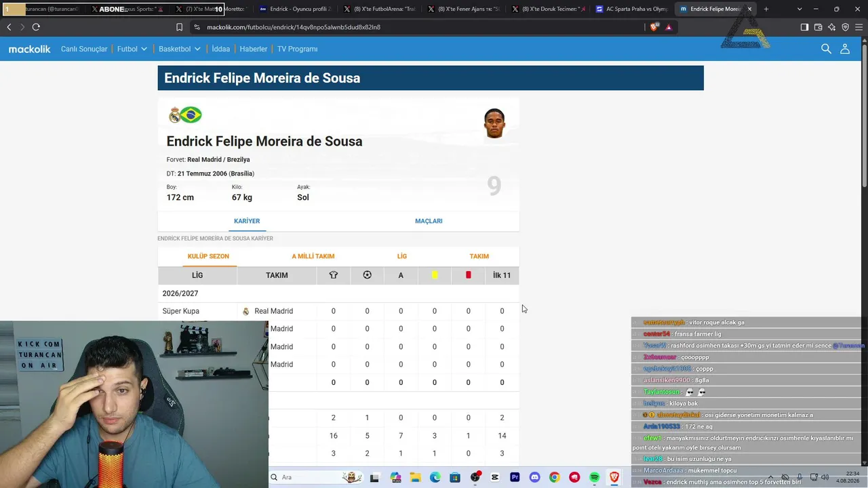
Task: Open the Leo AI sparkle icon
Action: coord(831,27)
